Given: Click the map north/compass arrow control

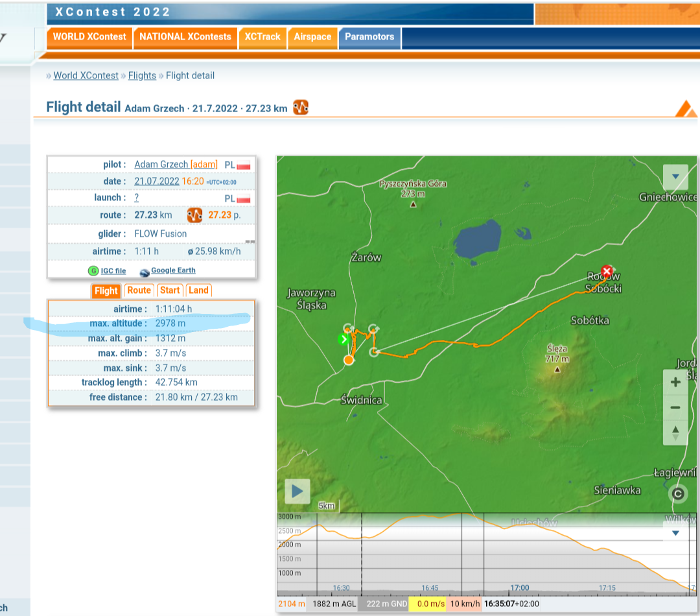Looking at the screenshot, I should tap(675, 432).
